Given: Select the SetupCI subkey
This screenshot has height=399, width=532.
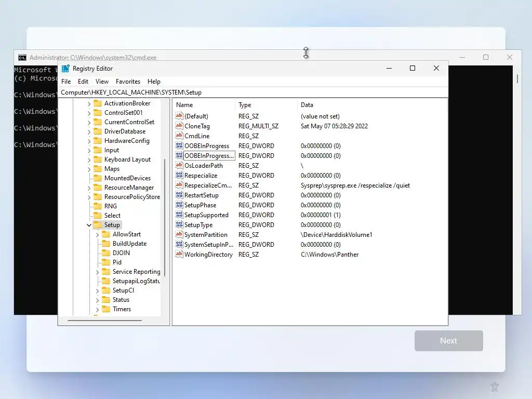Looking at the screenshot, I should click(123, 290).
